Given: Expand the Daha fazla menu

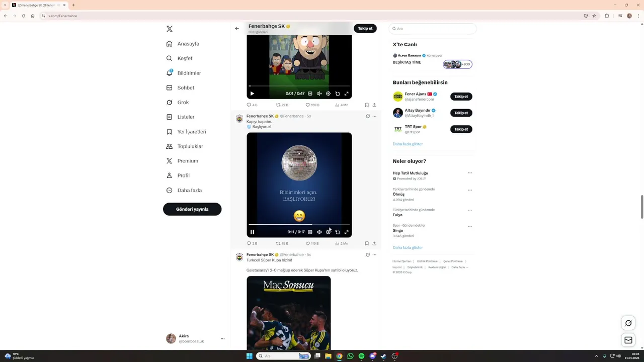Looking at the screenshot, I should click(x=184, y=190).
